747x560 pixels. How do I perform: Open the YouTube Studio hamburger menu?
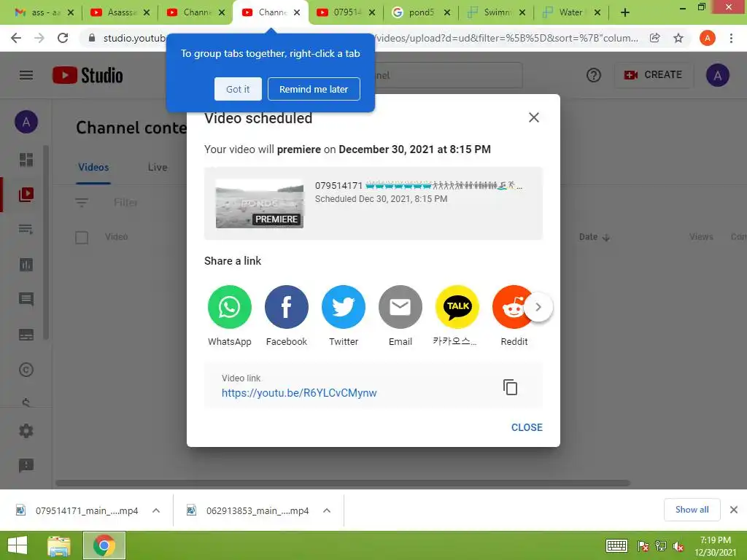tap(26, 75)
